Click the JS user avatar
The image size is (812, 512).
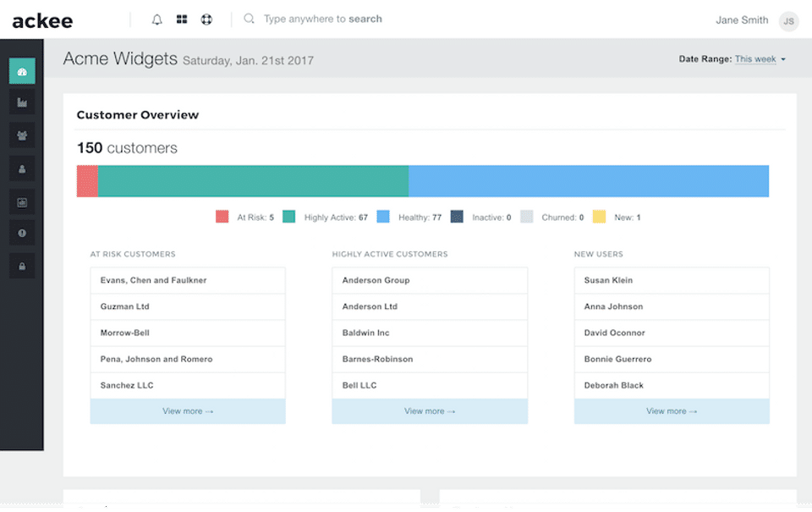[x=788, y=21]
